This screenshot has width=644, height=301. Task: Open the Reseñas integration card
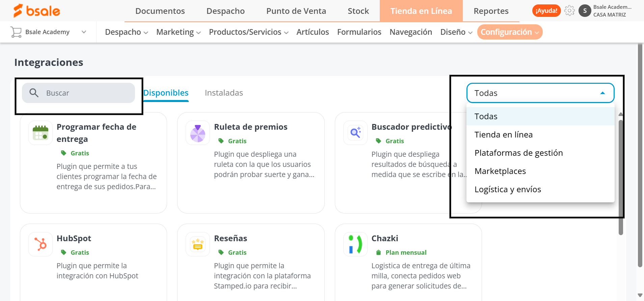[251, 262]
